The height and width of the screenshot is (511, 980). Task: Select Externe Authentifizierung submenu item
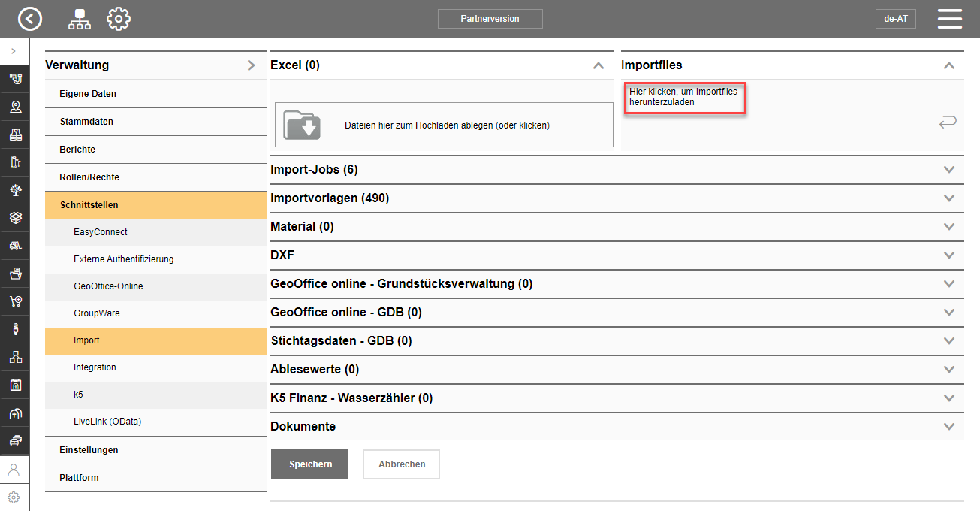tap(155, 259)
